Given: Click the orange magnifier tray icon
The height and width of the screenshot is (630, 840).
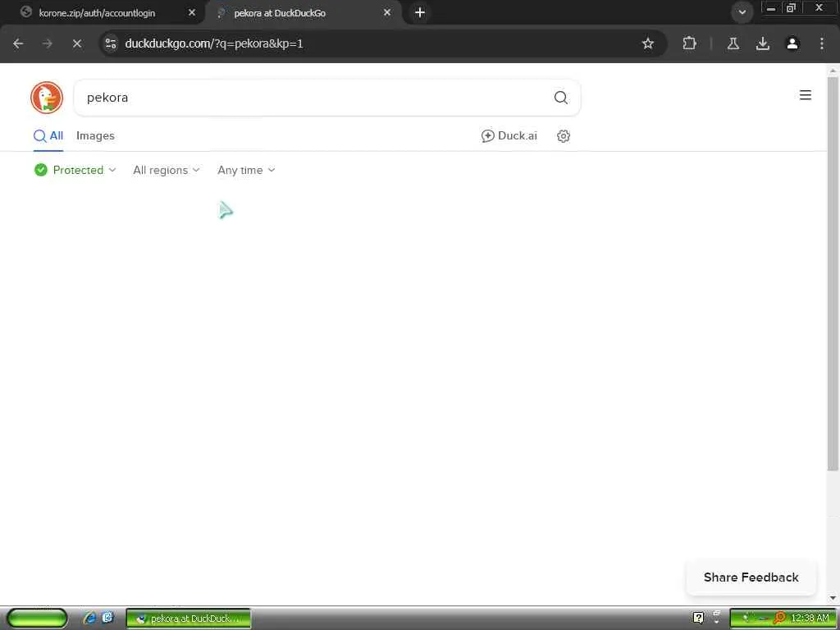Looking at the screenshot, I should (780, 619).
